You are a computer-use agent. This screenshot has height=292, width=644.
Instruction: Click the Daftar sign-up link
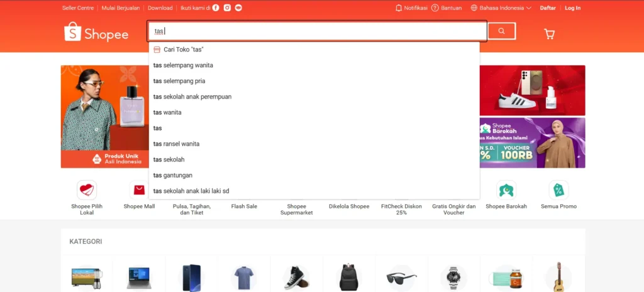(548, 8)
